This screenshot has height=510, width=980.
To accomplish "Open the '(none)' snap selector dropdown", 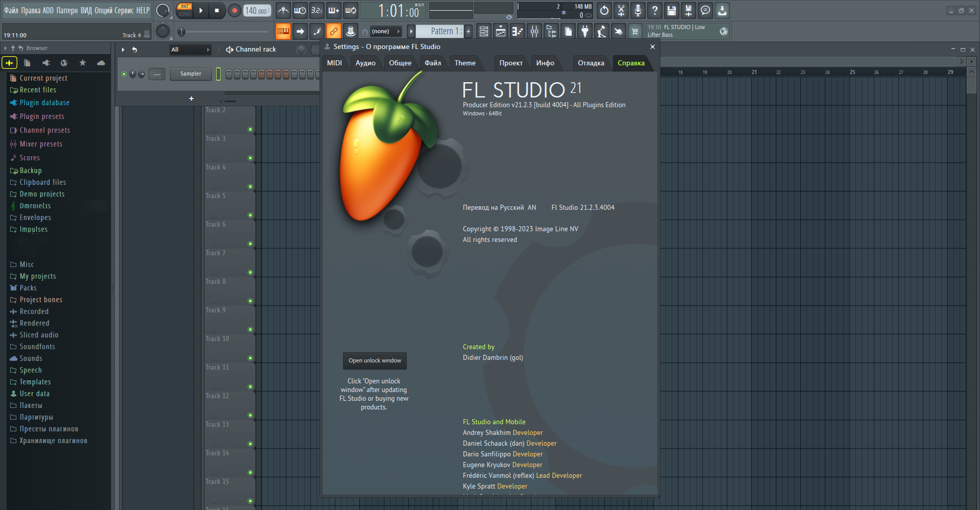I will coord(385,31).
